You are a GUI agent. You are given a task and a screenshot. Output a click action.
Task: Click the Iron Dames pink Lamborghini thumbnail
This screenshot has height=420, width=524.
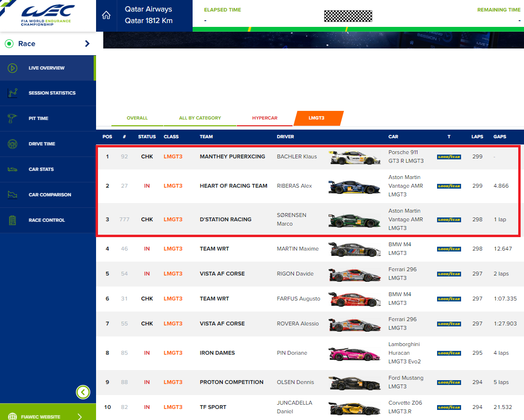pos(354,353)
